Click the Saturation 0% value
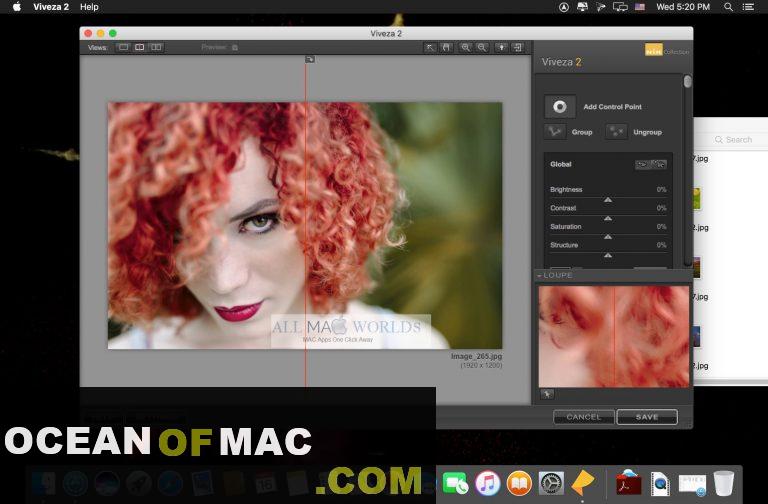768x504 pixels. point(661,227)
